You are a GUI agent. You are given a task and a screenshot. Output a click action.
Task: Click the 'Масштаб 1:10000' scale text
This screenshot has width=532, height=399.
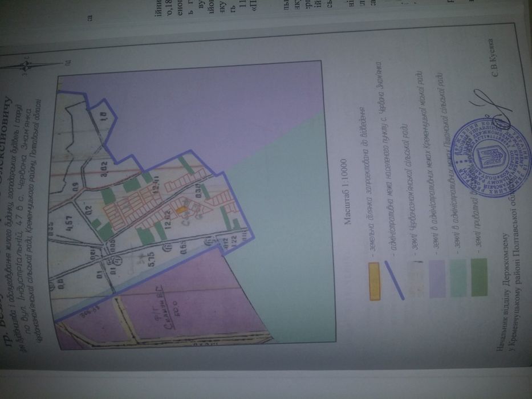click(346, 192)
